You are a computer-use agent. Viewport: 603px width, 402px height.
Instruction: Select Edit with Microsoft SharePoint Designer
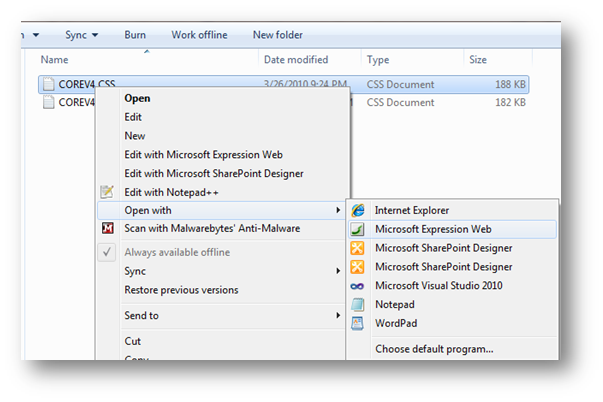click(x=214, y=173)
